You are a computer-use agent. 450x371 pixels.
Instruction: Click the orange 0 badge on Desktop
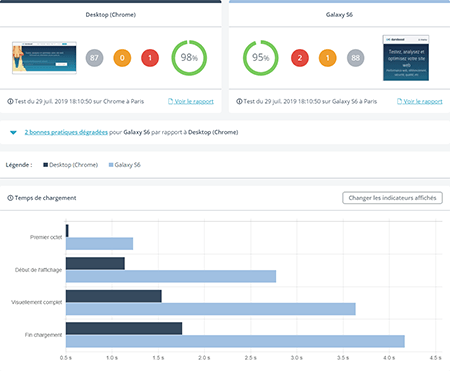pos(122,58)
